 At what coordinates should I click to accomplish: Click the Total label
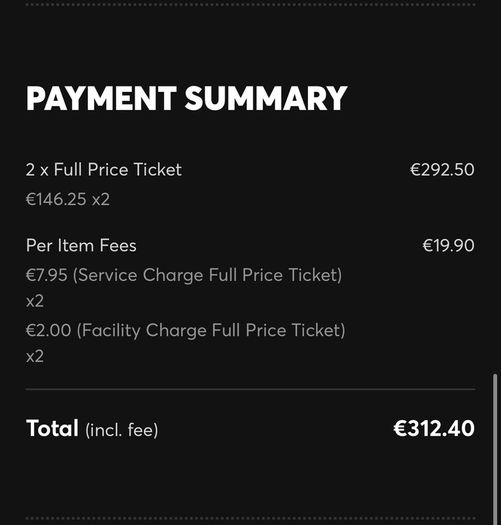52,428
